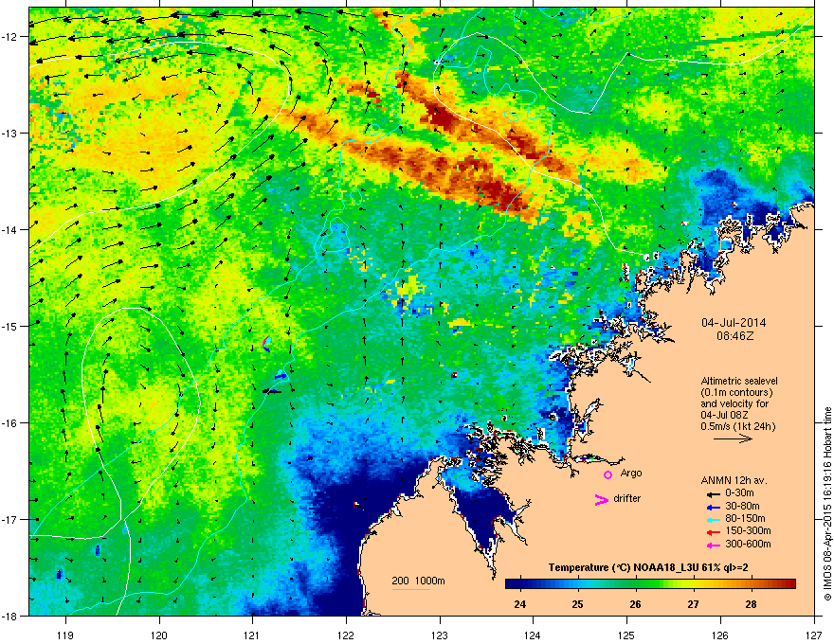Click the 150-300m depth label
Viewport: 834px width, 644px height.
click(x=748, y=530)
